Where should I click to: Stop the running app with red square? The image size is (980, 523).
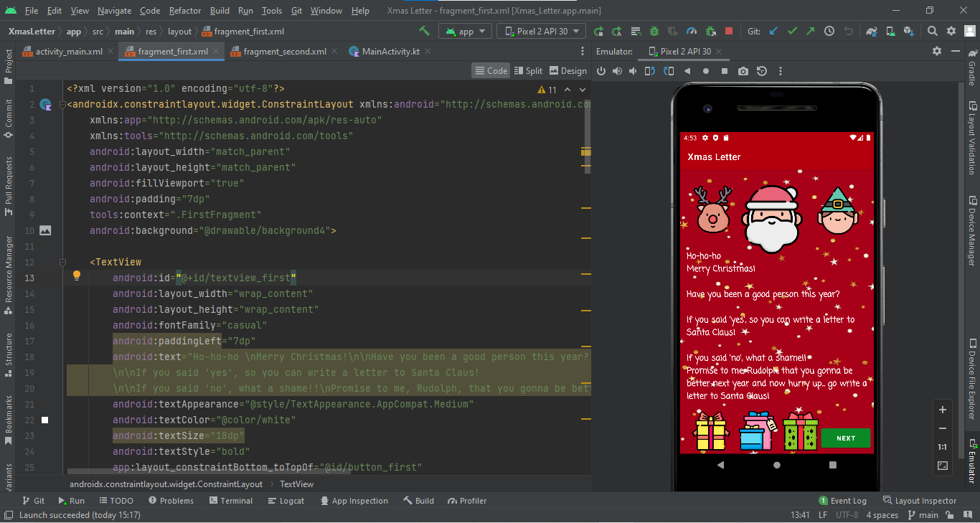point(730,31)
